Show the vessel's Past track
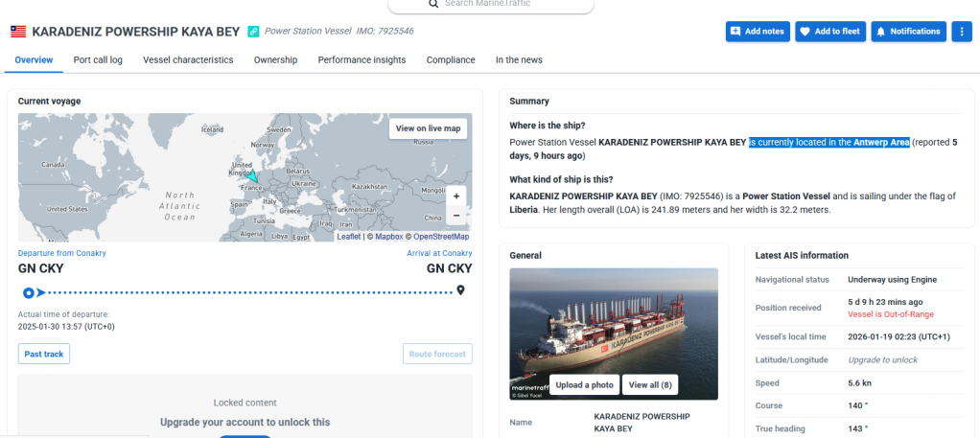The image size is (980, 438). [44, 354]
